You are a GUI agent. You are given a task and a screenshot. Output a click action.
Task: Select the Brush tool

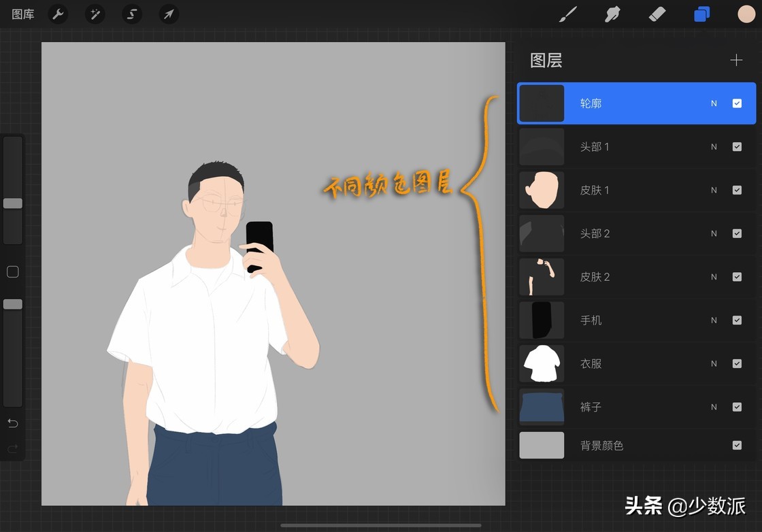[x=569, y=14]
